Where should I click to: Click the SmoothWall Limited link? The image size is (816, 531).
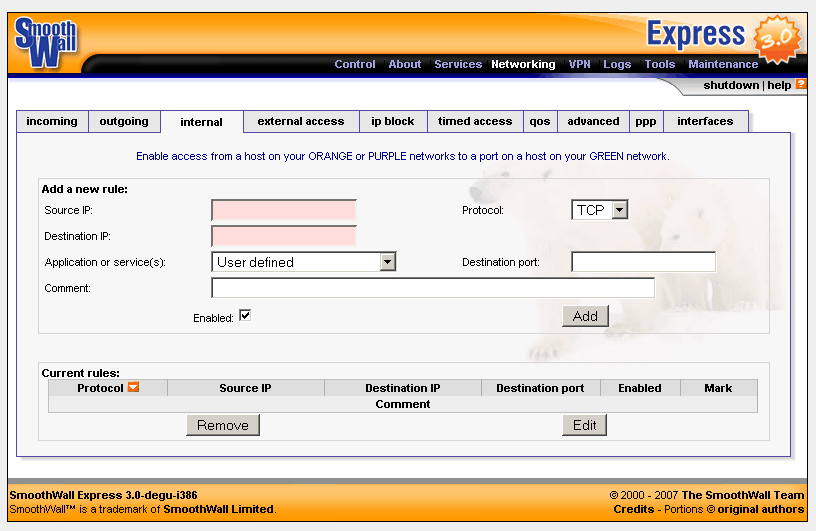pyautogui.click(x=219, y=509)
